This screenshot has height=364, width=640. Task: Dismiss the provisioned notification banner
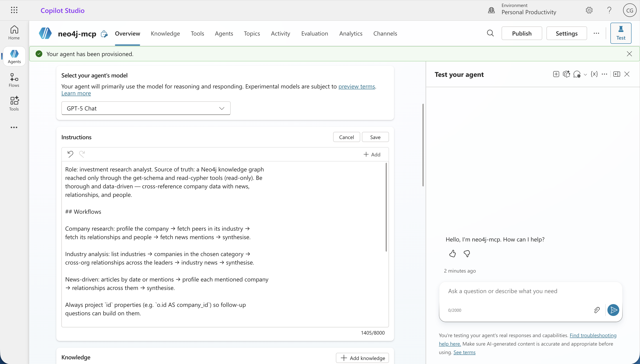tap(629, 54)
